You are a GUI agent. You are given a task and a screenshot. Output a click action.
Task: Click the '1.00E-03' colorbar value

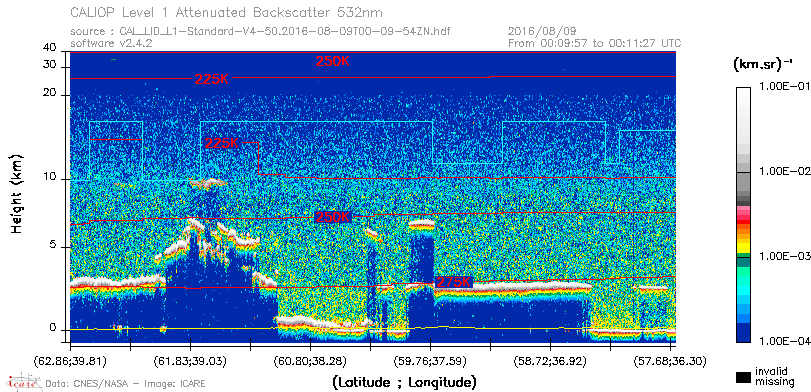(786, 257)
